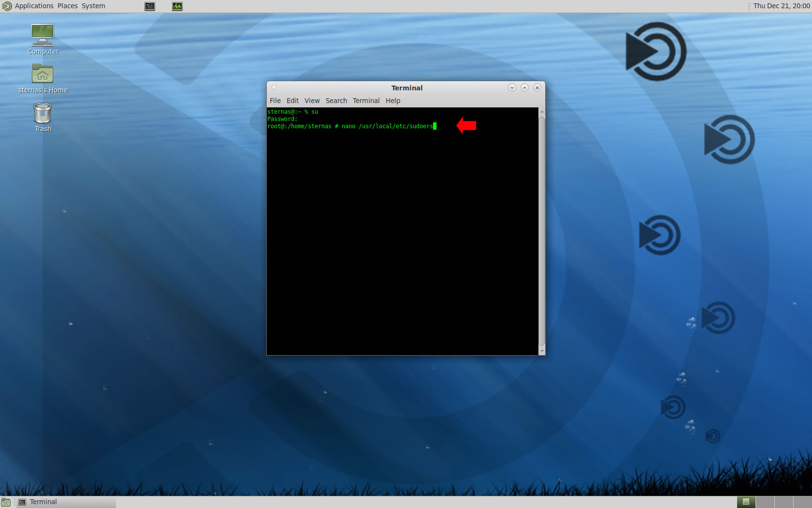Open Terminal's Help menu
812x508 pixels.
(x=392, y=101)
